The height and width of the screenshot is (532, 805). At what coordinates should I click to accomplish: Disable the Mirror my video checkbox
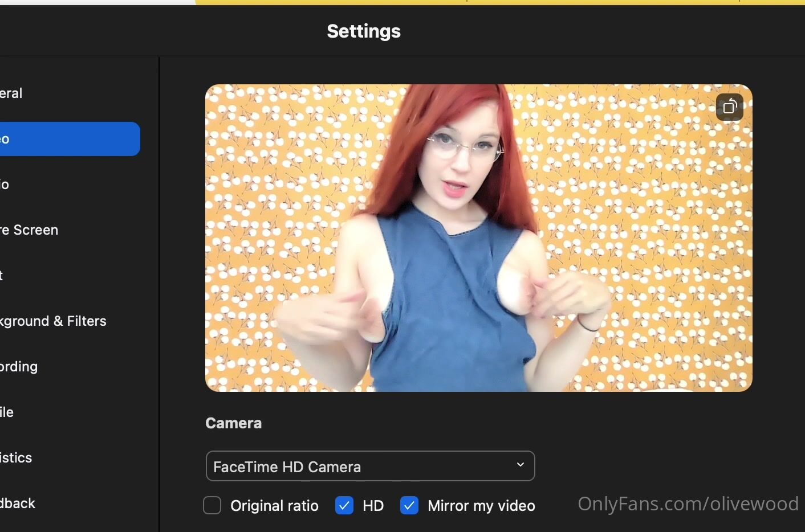tap(409, 505)
